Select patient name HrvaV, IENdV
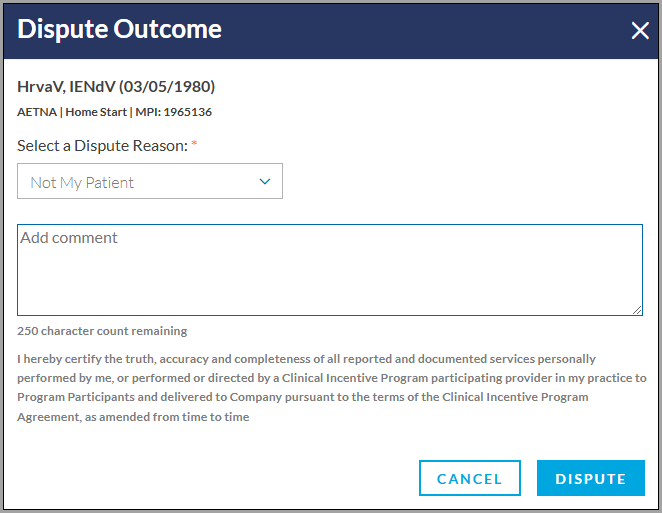Viewport: 662px width, 513px height. (x=66, y=87)
